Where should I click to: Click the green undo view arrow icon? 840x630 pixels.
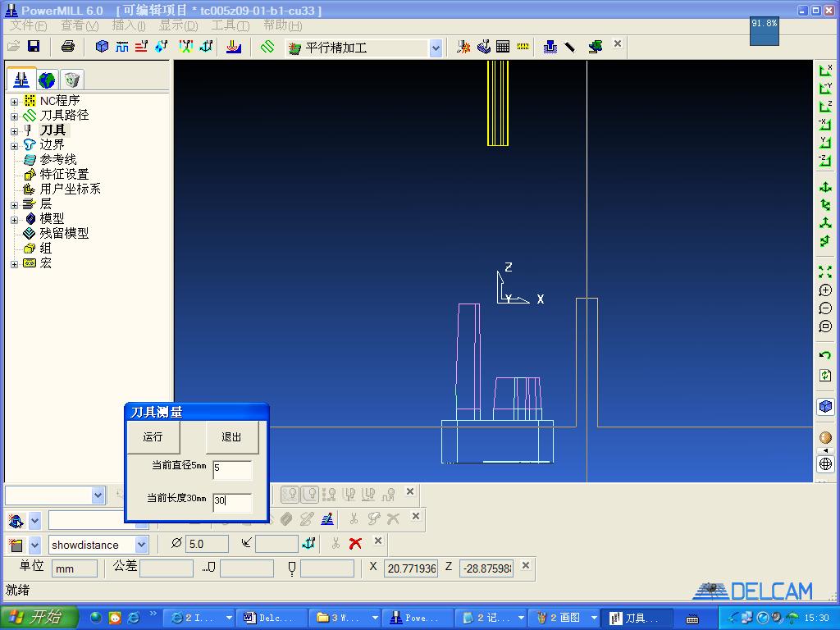[825, 355]
